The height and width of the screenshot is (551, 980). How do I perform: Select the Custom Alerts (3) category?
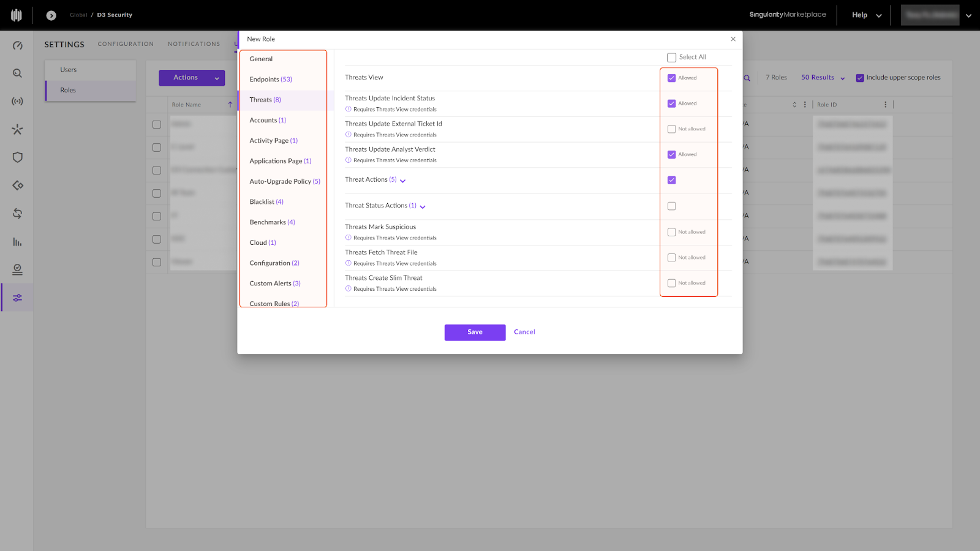[275, 283]
